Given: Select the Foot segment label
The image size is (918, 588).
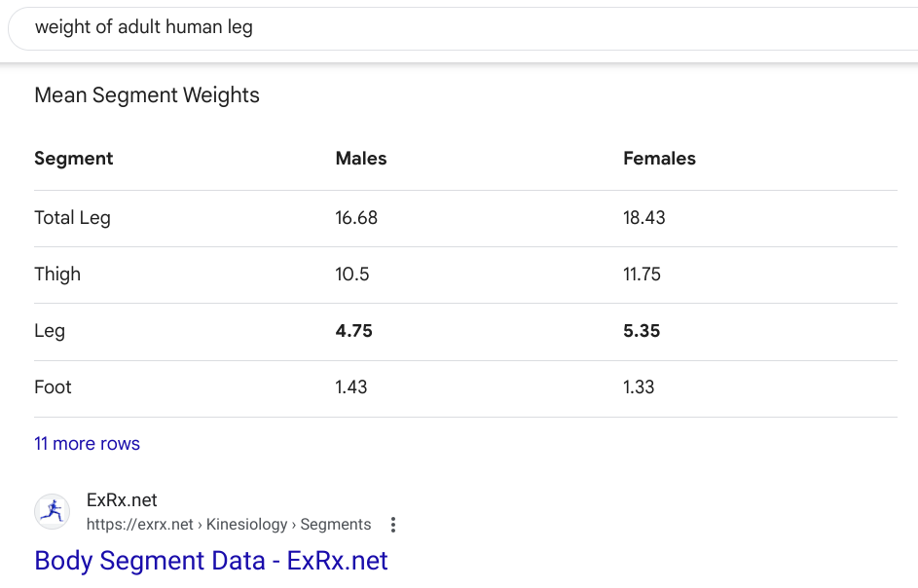Looking at the screenshot, I should (x=53, y=386).
